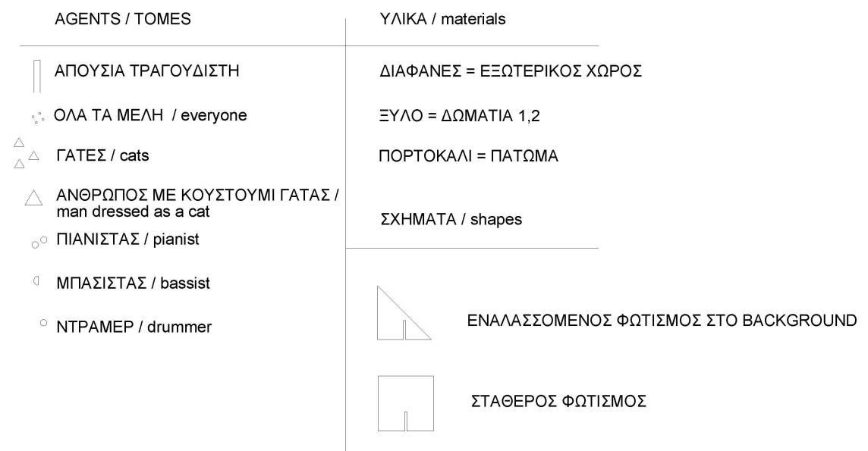This screenshot has width=868, height=451.
Task: Click the absent singer tall rectangle symbol
Action: click(x=36, y=76)
